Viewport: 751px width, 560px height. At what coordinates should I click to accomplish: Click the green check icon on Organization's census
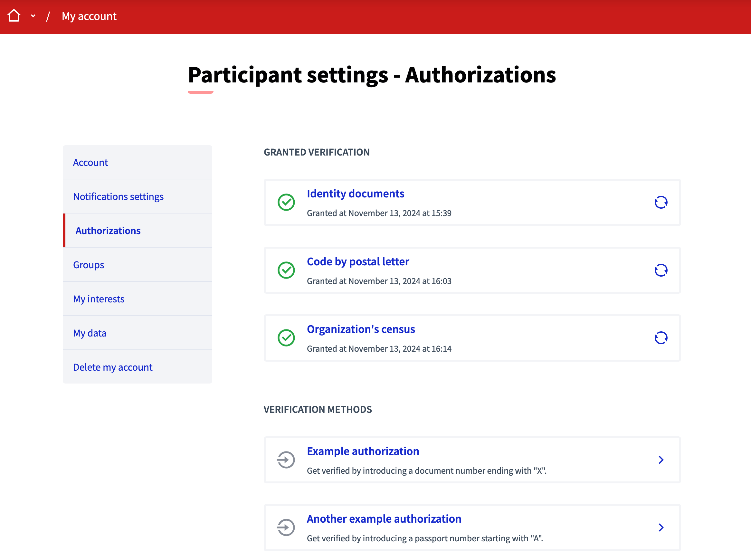(x=286, y=337)
